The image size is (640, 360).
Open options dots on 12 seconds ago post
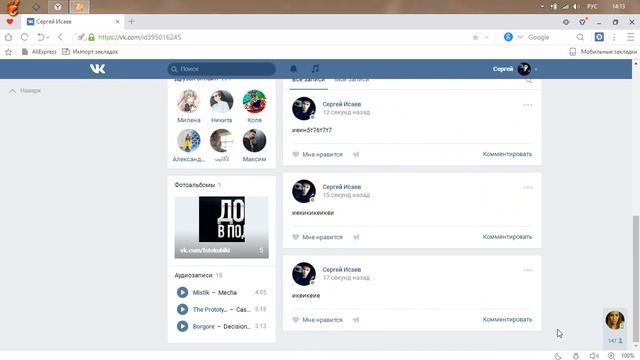[x=528, y=105]
